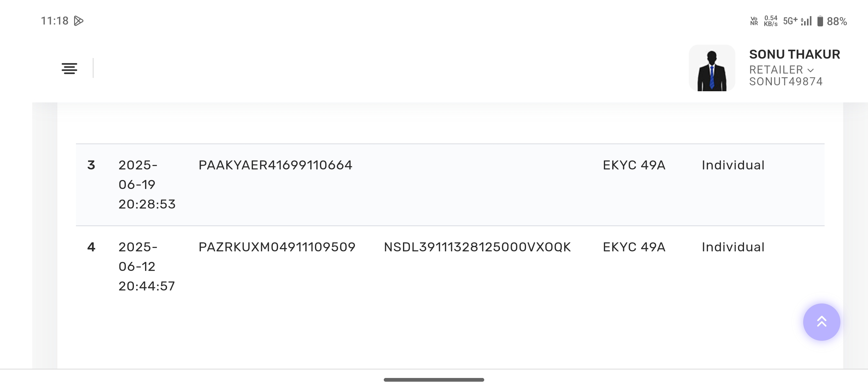Viewport: 868px width, 391px height.
Task: Click the 2025-06-19 20:28:53 timestamp
Action: coord(147,185)
